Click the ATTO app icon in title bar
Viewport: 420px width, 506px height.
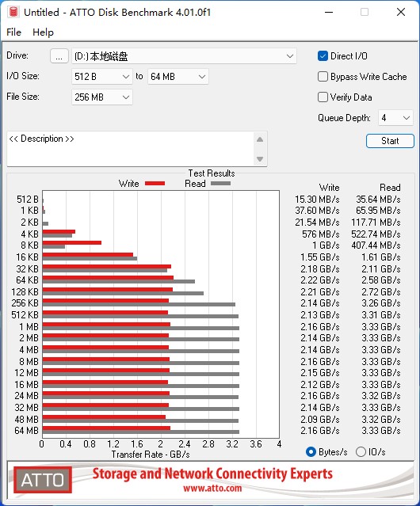13,12
